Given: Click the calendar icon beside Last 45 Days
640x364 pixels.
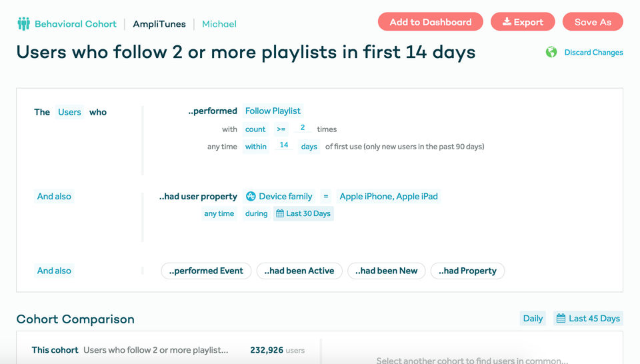Looking at the screenshot, I should [561, 319].
